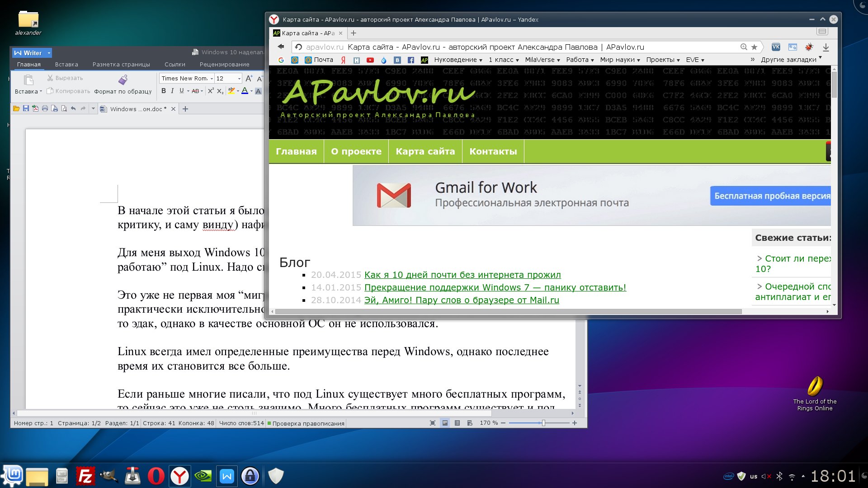Toggle spell checking in the status bar
The image size is (868, 488).
306,423
